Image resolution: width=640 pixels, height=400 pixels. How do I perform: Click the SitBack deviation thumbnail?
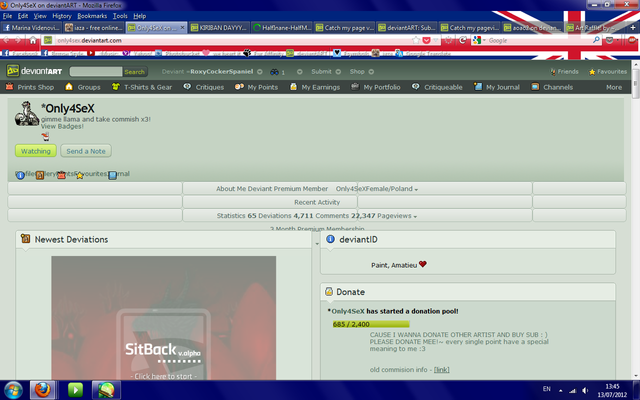(x=163, y=318)
